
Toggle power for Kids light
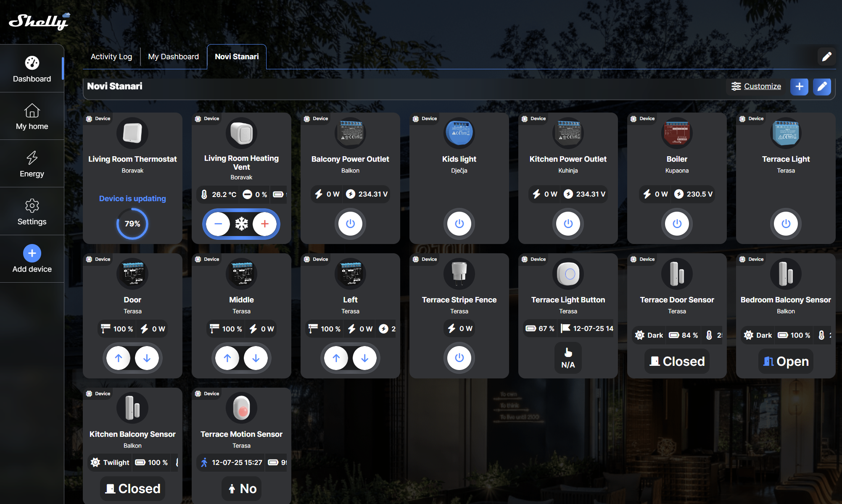(459, 223)
